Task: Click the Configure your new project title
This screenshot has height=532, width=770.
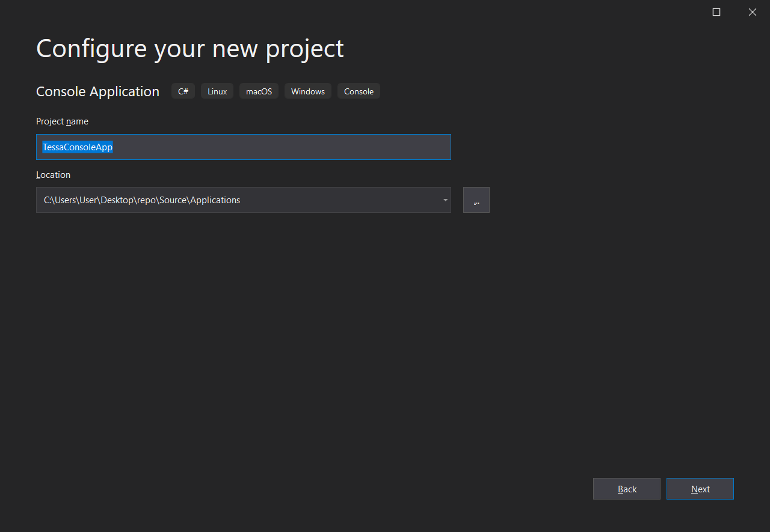Action: [x=189, y=48]
